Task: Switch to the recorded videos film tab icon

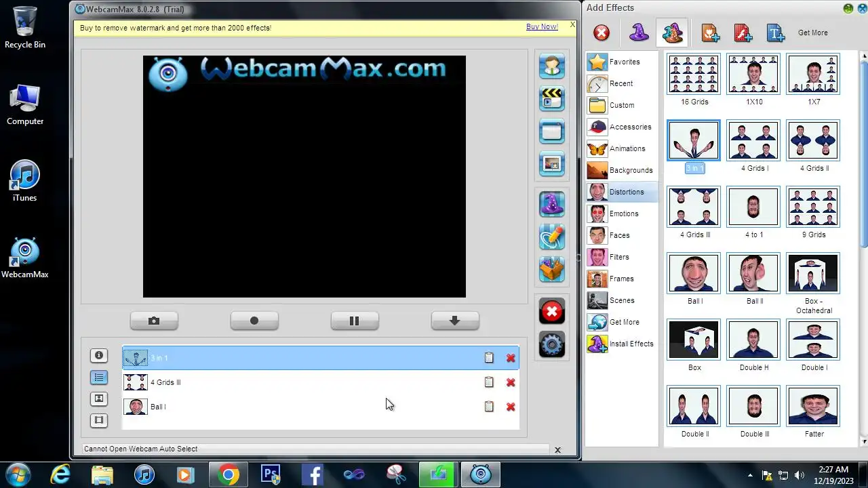Action: [x=99, y=420]
